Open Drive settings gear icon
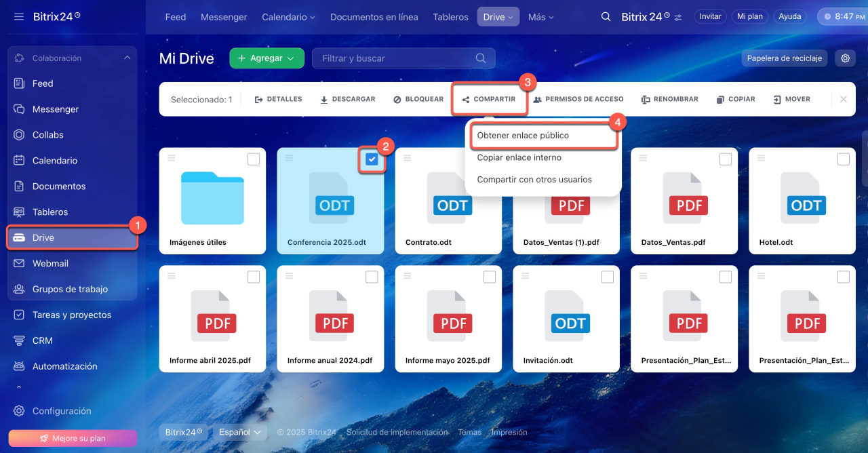This screenshot has width=868, height=453. (x=845, y=58)
